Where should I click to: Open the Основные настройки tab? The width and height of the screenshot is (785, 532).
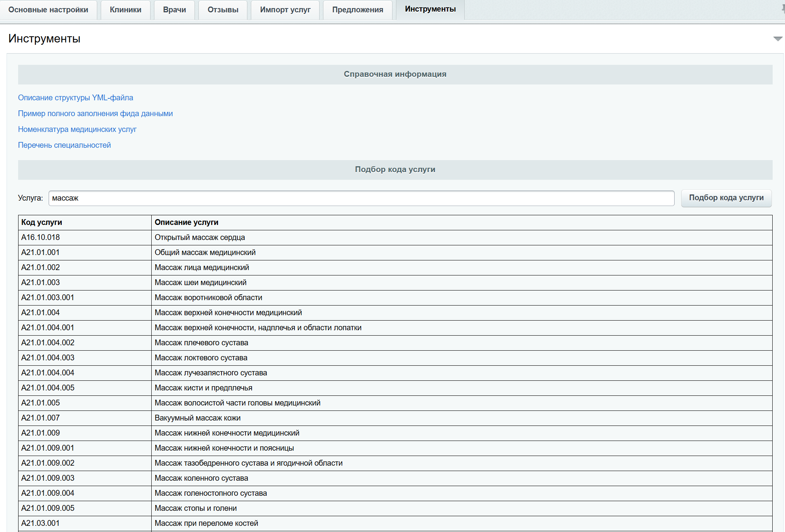tap(48, 10)
